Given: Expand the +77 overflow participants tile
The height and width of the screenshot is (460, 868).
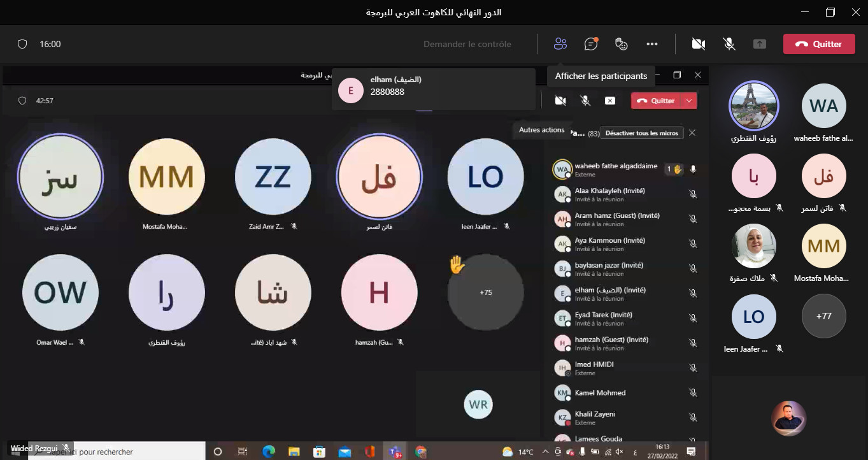Looking at the screenshot, I should (824, 316).
